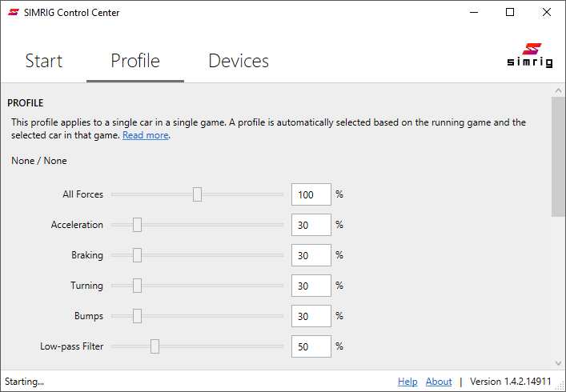
Task: Click the vertical scrollbar thumb
Action: tap(559, 157)
